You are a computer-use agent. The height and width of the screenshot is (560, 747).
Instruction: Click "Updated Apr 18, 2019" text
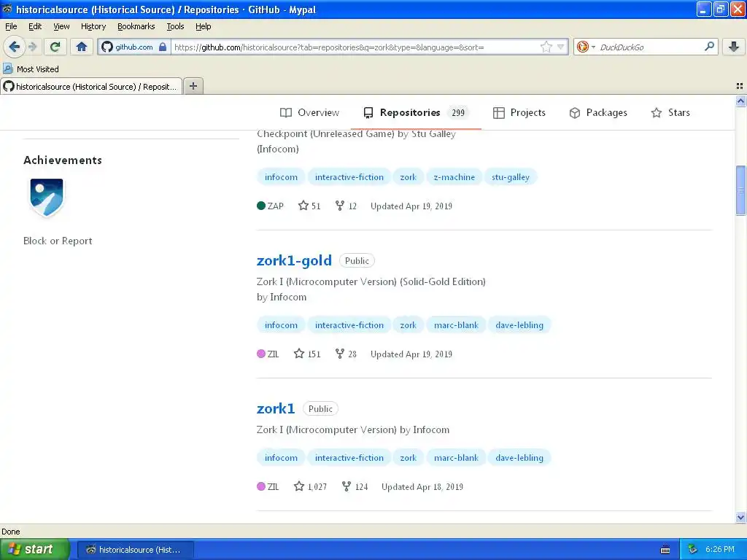pos(422,486)
